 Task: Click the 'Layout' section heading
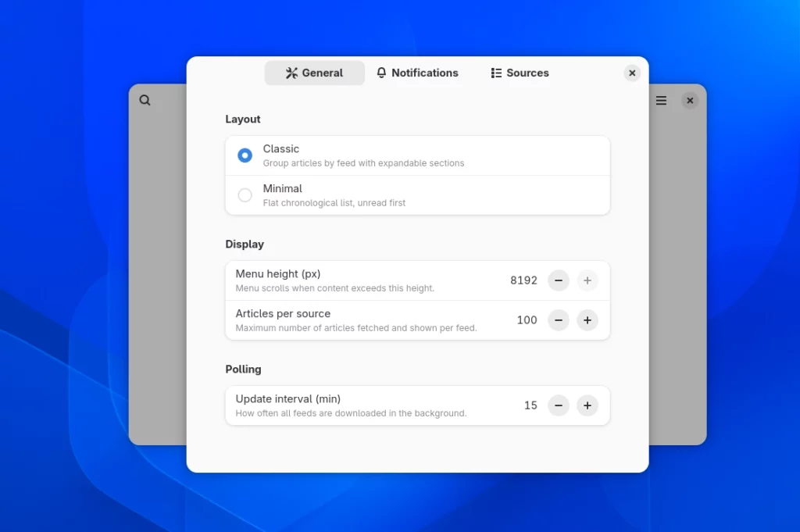243,119
